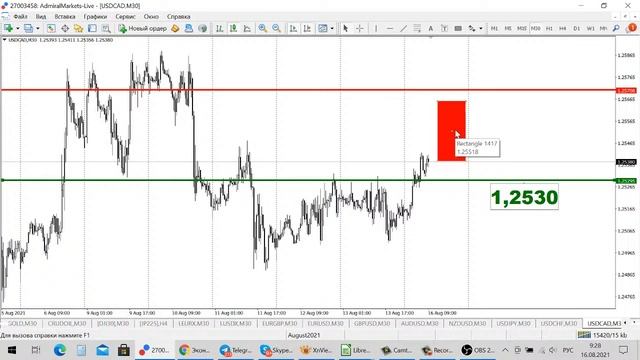Select the Horizontal Line tool
640x360 pixels.
[390, 28]
